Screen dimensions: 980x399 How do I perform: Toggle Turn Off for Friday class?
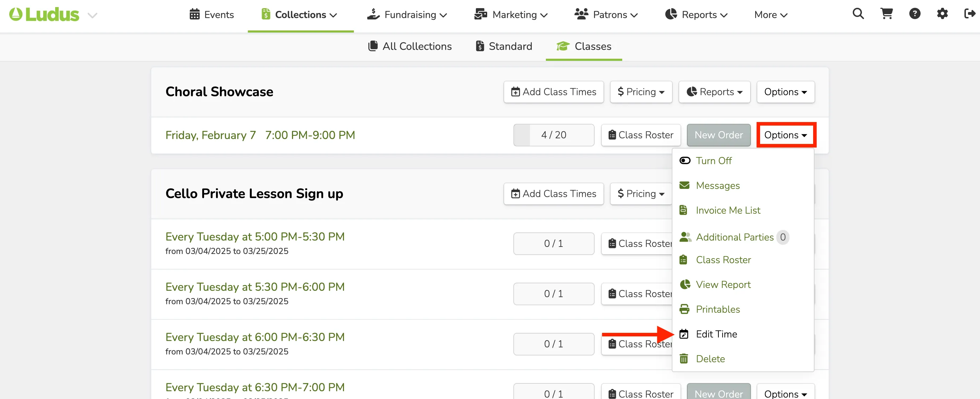click(705, 161)
